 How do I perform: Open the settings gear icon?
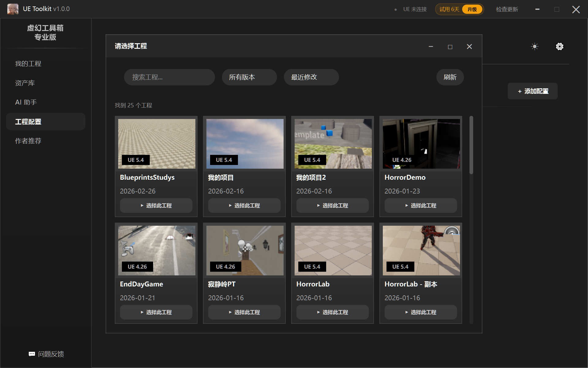[560, 47]
